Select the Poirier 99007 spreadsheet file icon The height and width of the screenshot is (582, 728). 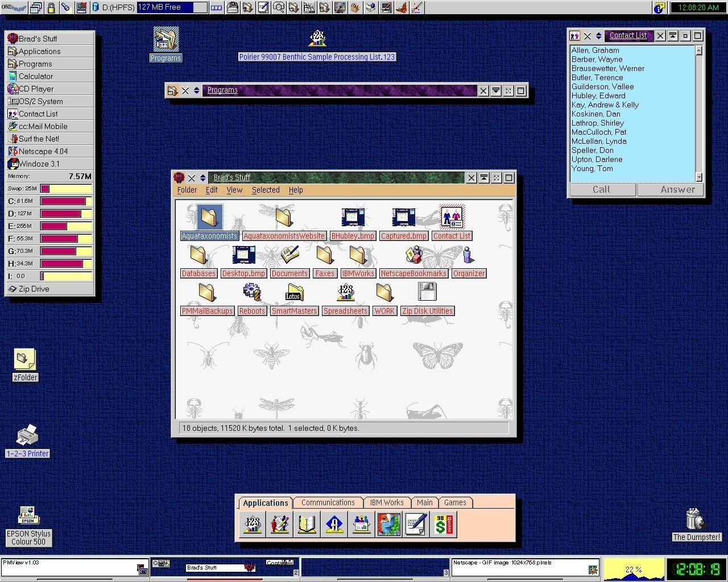pyautogui.click(x=317, y=39)
